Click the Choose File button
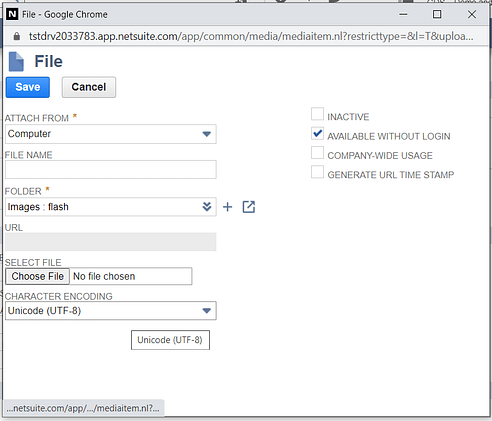Screen dimensions: 492x421 click(x=37, y=276)
